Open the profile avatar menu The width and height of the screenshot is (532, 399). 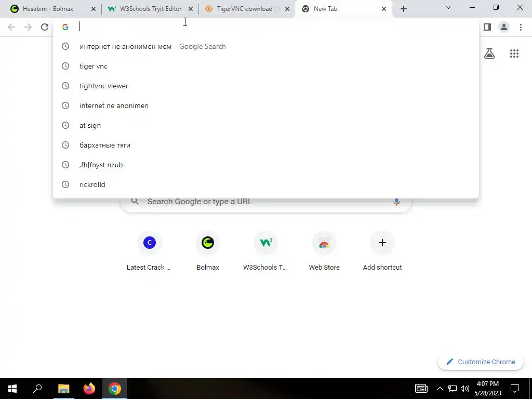pos(504,27)
